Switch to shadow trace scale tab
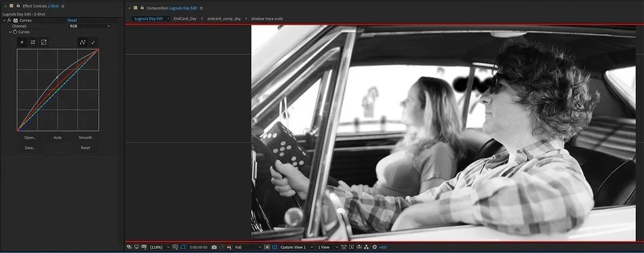The image size is (644, 253). tap(267, 18)
